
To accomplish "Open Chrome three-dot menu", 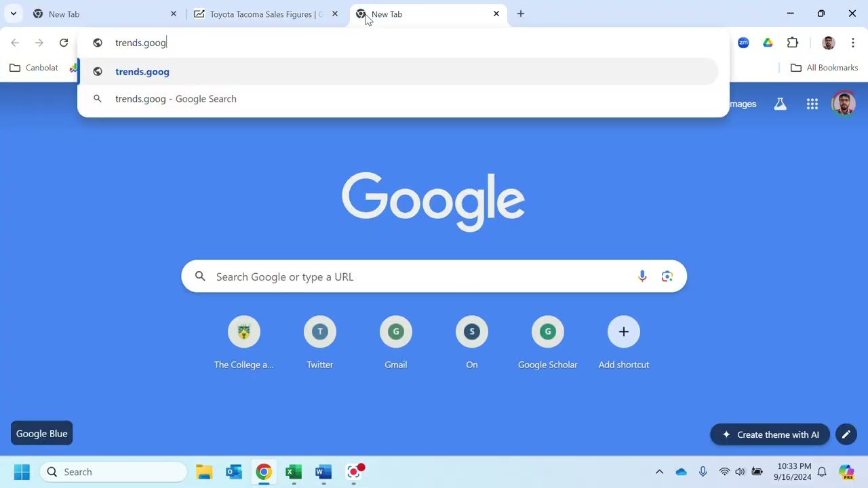I will coord(853,43).
